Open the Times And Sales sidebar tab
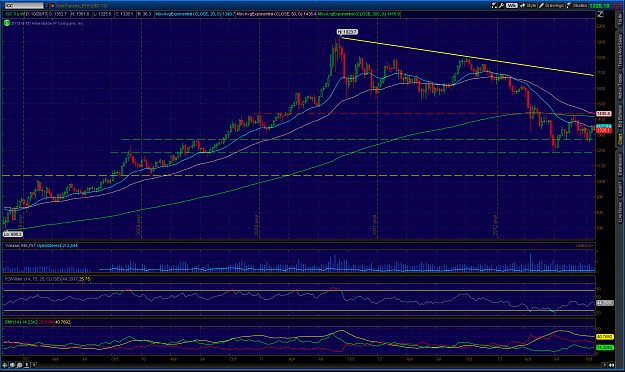This screenshot has height=372, width=625. [620, 51]
